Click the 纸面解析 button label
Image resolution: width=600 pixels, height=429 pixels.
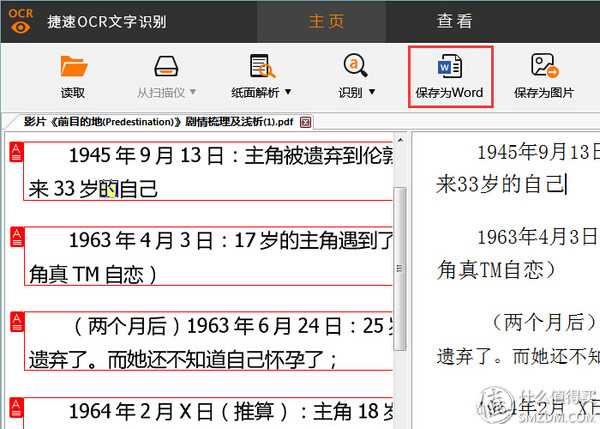coord(255,93)
